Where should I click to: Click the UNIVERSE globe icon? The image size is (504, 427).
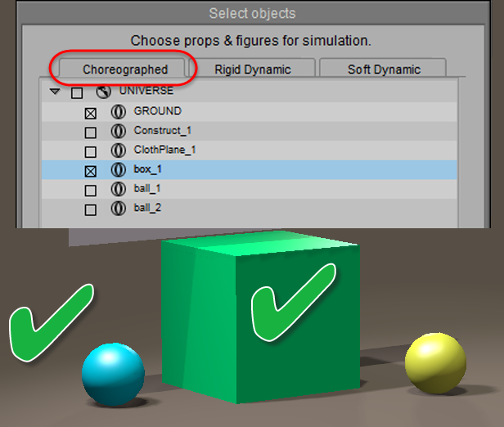point(103,92)
